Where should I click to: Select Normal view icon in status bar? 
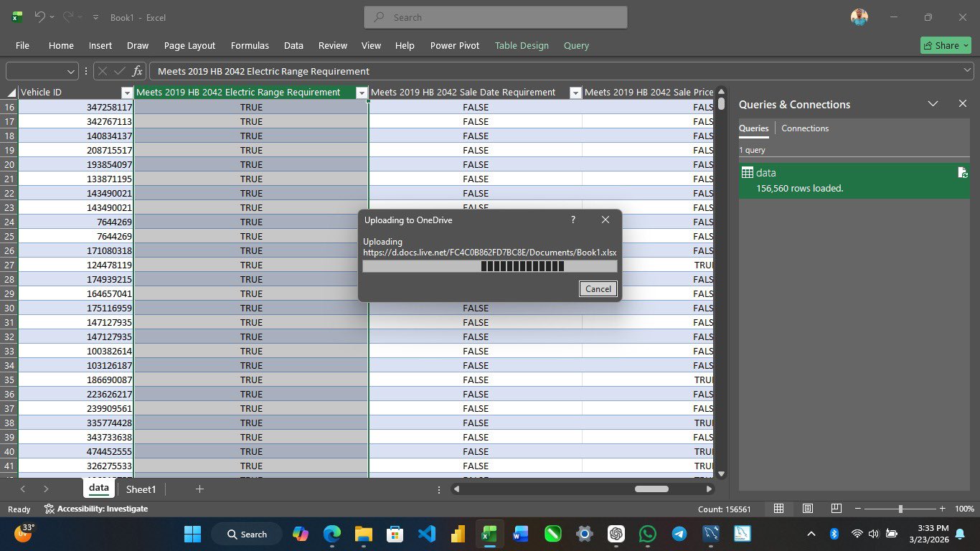[x=778, y=509]
